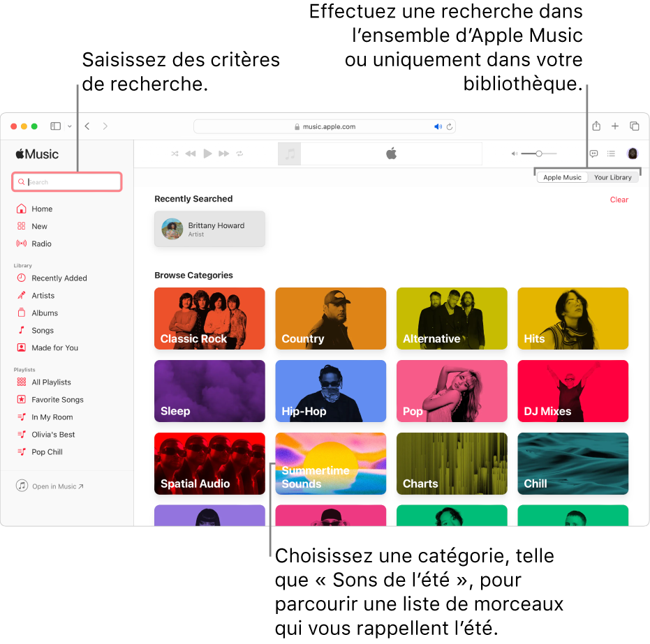The width and height of the screenshot is (650, 644).
Task: Open Classic Rock category
Action: (x=209, y=318)
